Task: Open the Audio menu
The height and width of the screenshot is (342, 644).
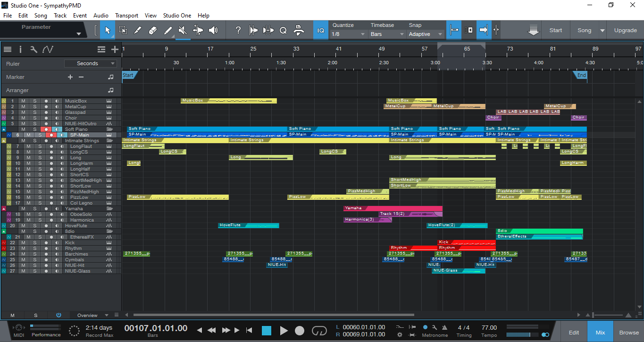Action: (101, 16)
